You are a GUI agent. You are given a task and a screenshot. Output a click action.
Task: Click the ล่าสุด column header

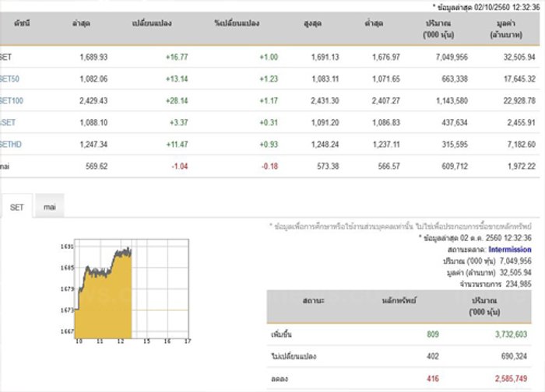[x=81, y=23]
